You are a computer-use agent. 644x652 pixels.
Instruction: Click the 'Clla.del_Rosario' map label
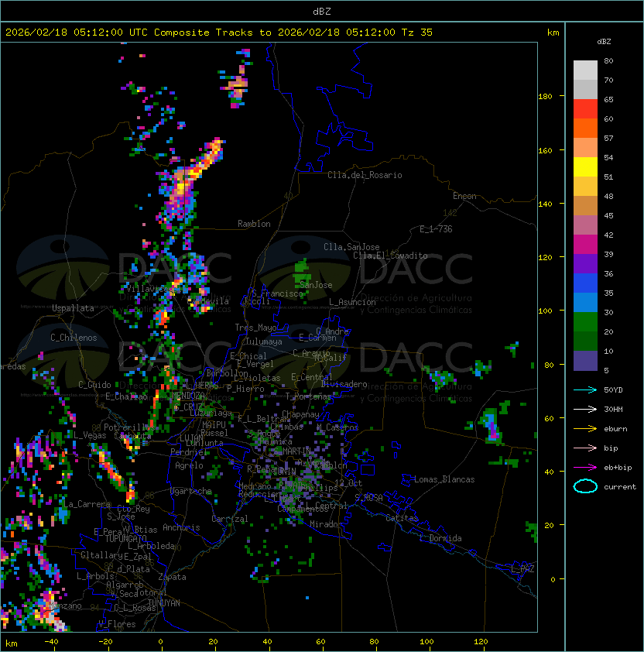coord(365,175)
